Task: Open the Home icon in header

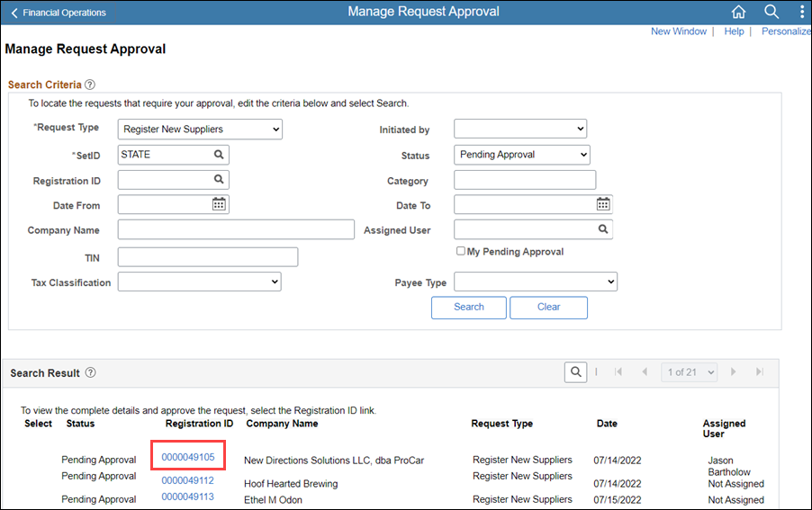Action: pos(738,12)
